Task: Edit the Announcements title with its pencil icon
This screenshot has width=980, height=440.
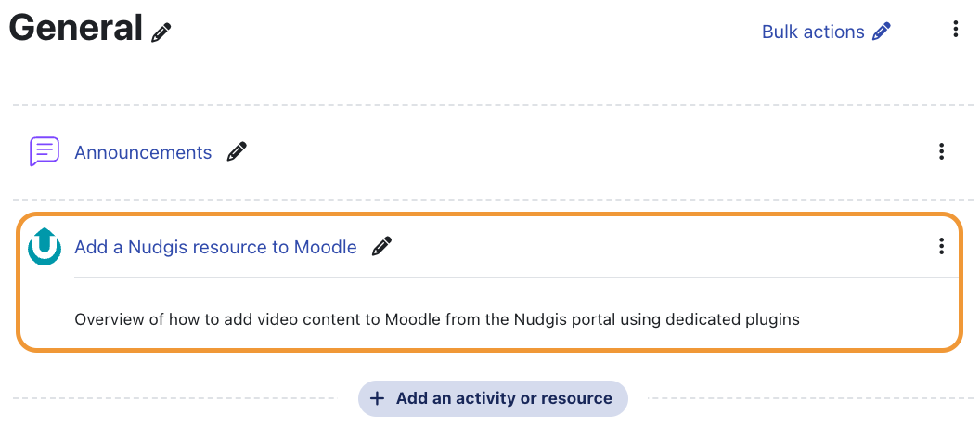Action: (x=237, y=151)
